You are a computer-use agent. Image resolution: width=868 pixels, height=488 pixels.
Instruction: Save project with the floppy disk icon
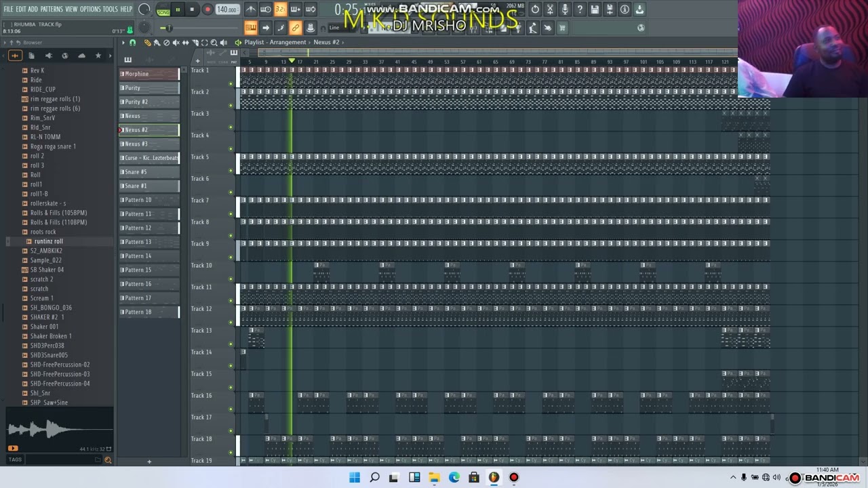(x=595, y=9)
